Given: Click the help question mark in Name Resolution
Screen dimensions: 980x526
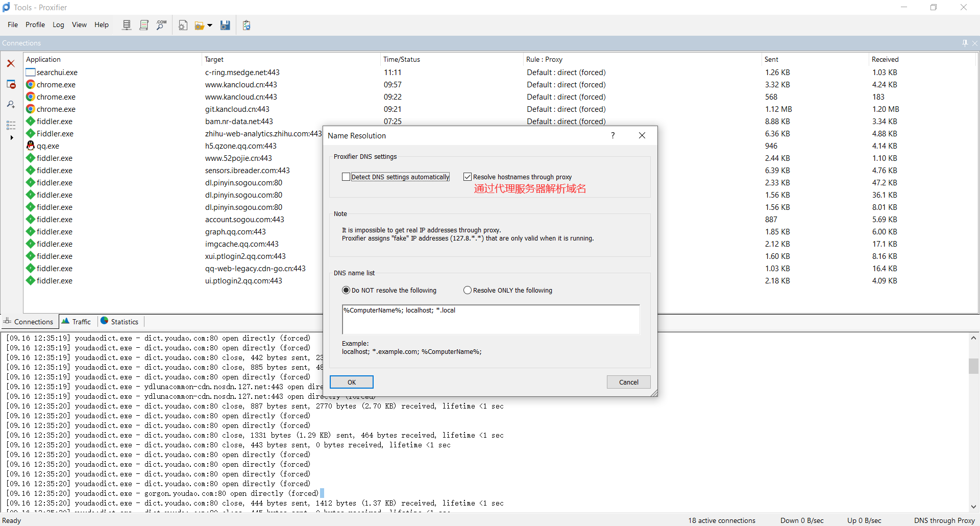Looking at the screenshot, I should (612, 135).
